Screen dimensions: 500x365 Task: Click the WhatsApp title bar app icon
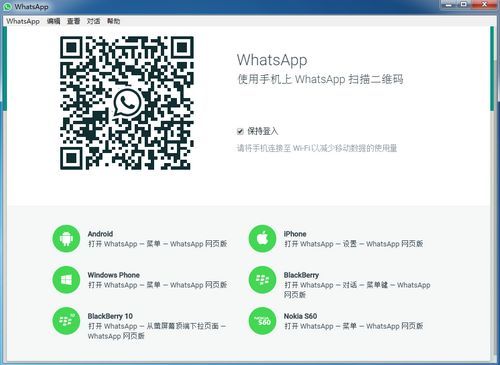[x=7, y=6]
